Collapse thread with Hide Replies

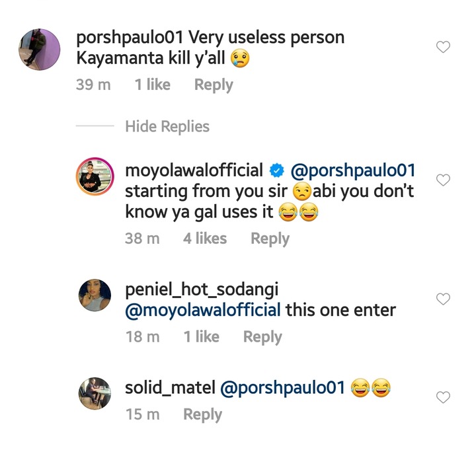coord(167,126)
